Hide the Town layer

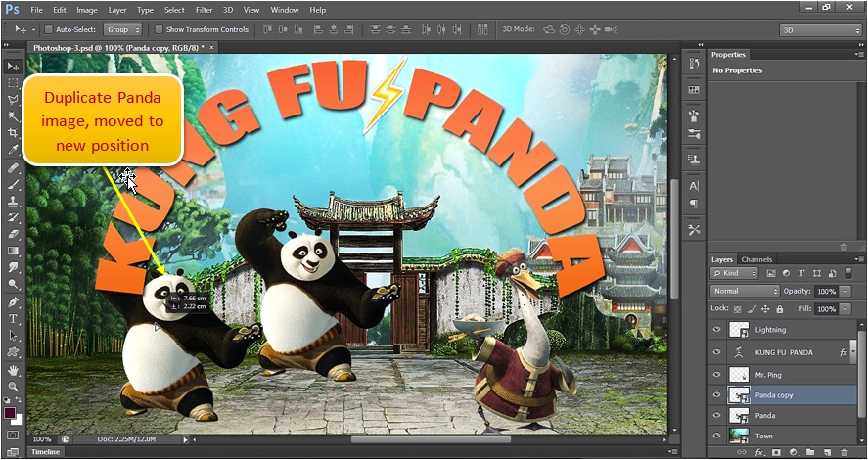(x=717, y=436)
